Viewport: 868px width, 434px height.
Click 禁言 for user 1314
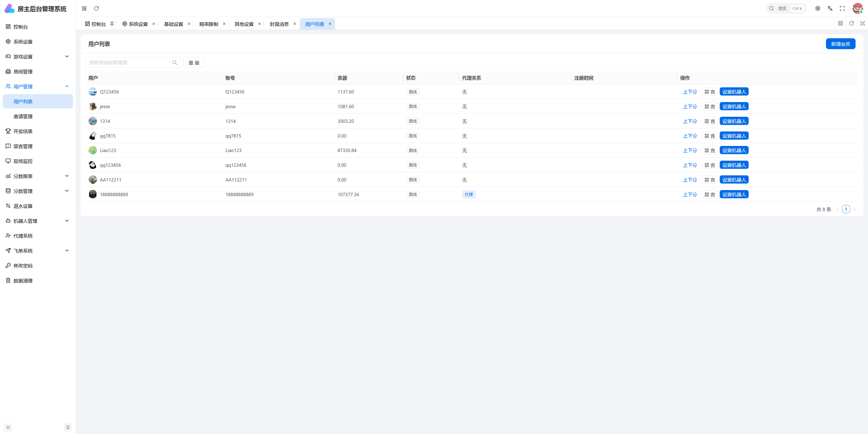click(x=710, y=121)
